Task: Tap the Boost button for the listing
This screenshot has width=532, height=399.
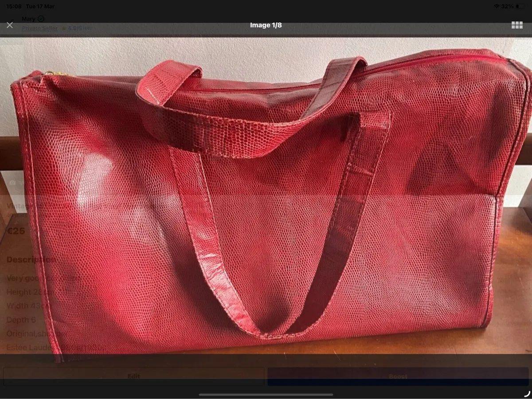Action: click(x=398, y=376)
